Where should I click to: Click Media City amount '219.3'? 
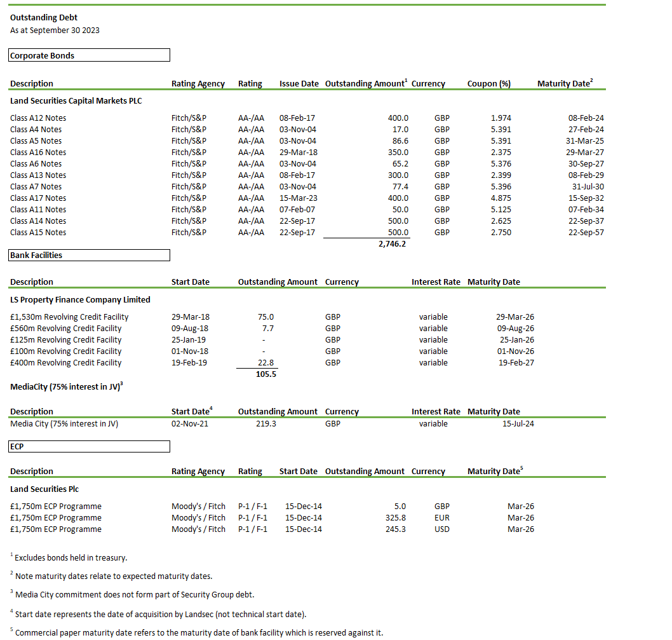pos(266,424)
